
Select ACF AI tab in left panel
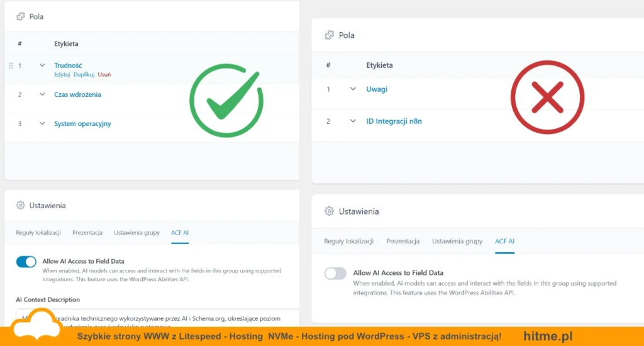pos(180,233)
